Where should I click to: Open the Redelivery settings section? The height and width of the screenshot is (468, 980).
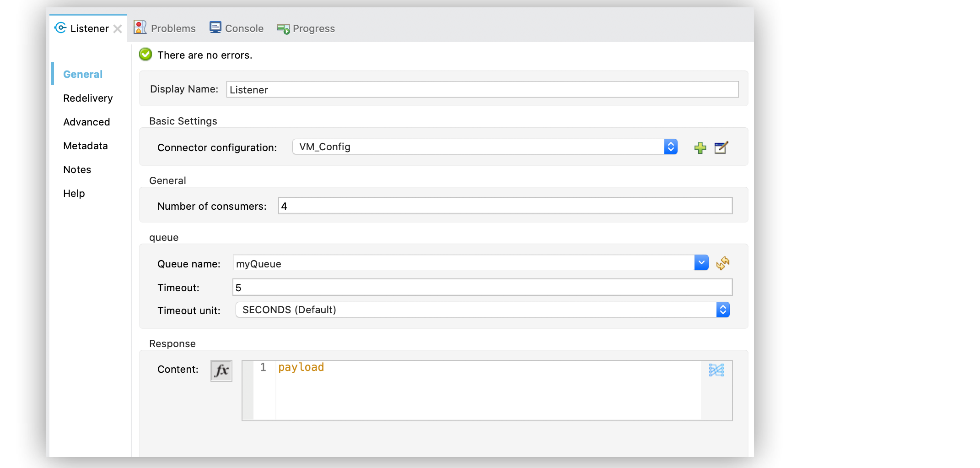point(88,98)
